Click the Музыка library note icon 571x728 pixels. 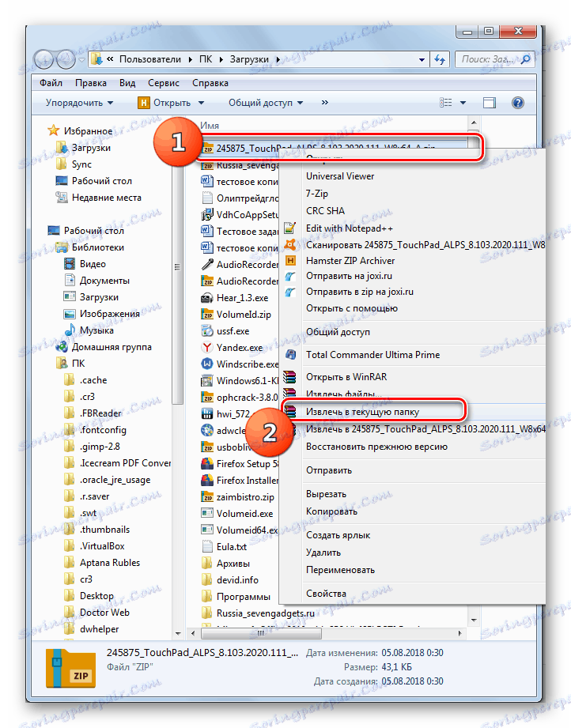point(70,330)
